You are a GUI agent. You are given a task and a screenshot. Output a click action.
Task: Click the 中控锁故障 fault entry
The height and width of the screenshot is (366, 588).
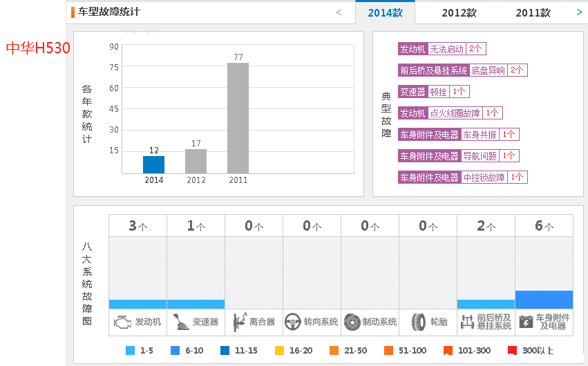tap(484, 177)
